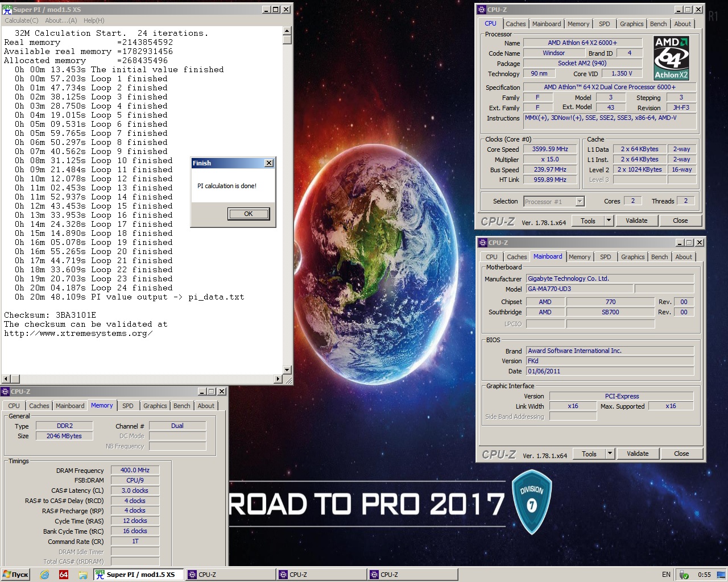Click the Super PI horizontal scrollbar left arrow
728x582 pixels.
click(x=6, y=379)
